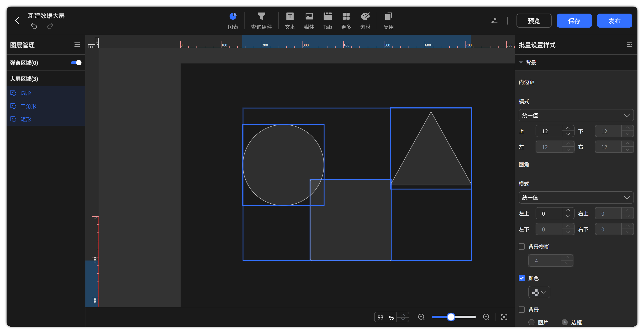644x331 pixels.
Task: Collapse the 图层管理 layer panel
Action: pos(77,45)
